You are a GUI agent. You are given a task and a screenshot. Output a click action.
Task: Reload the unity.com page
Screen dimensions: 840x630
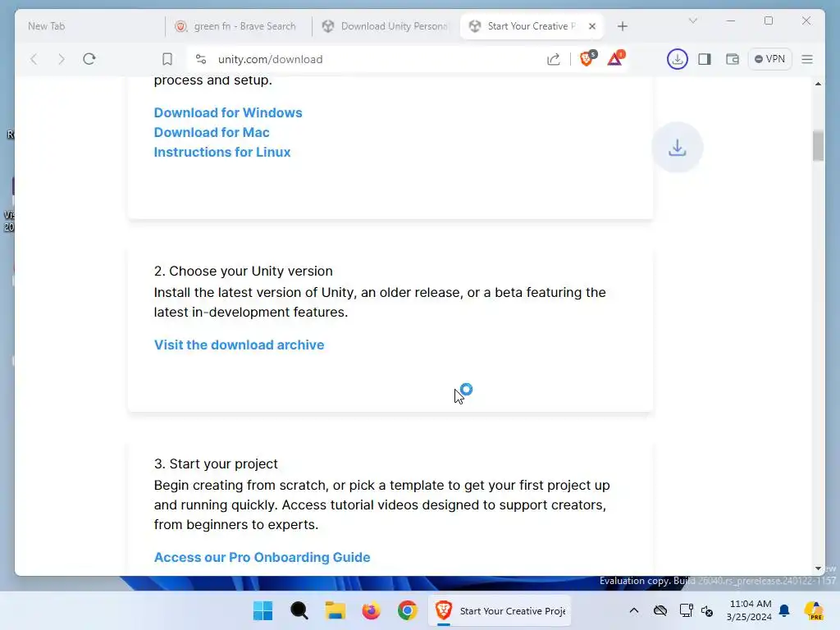pos(89,59)
